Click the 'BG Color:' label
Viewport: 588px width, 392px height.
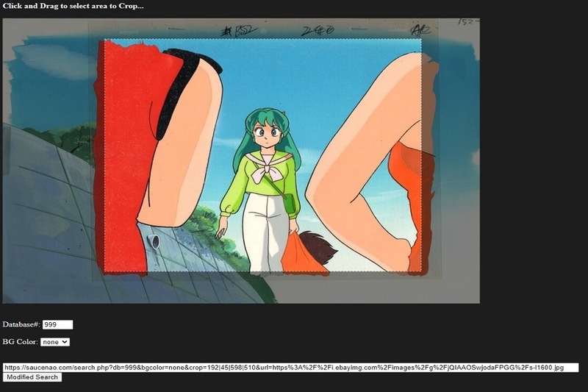[21, 342]
